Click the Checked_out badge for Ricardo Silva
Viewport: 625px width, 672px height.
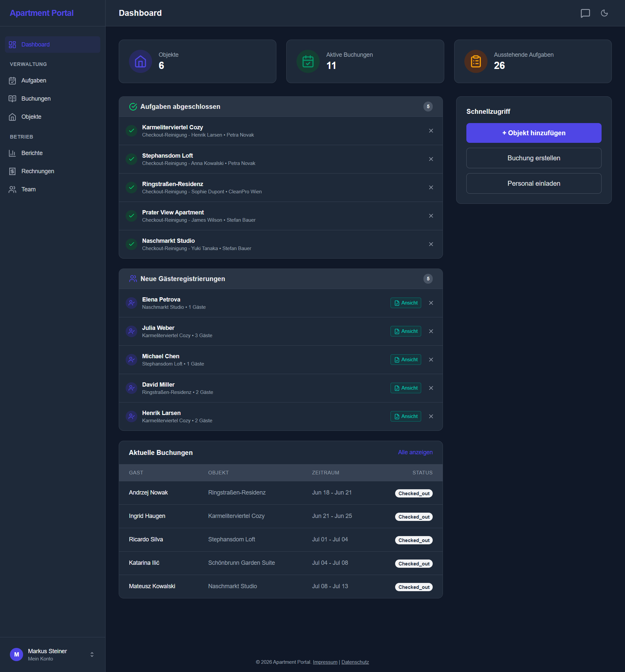point(414,540)
